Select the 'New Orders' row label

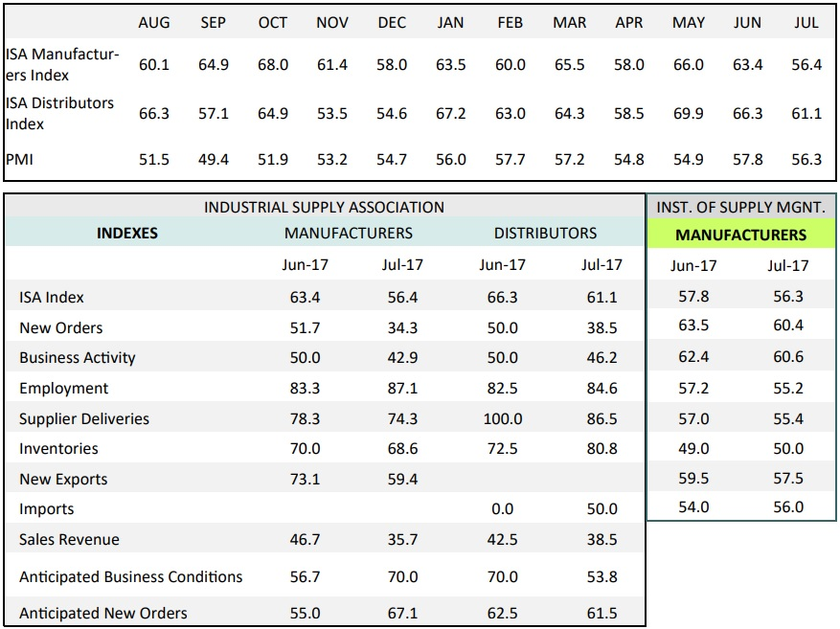(60, 327)
